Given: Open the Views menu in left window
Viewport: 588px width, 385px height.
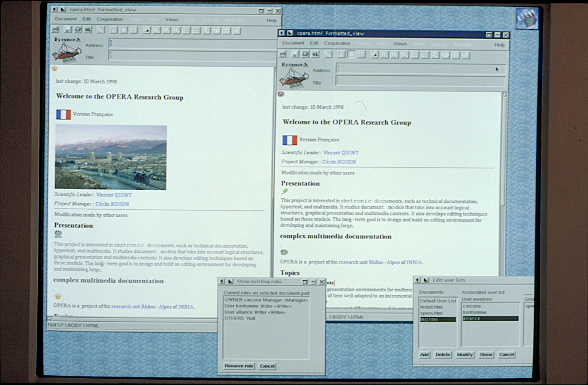Looking at the screenshot, I should (172, 20).
